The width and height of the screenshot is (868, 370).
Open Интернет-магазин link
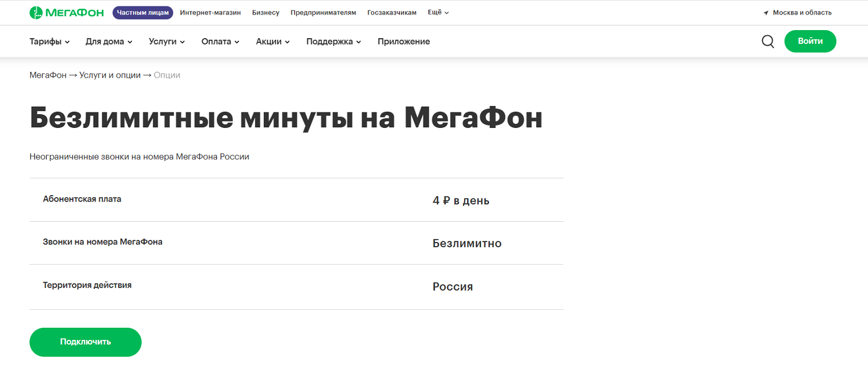211,13
